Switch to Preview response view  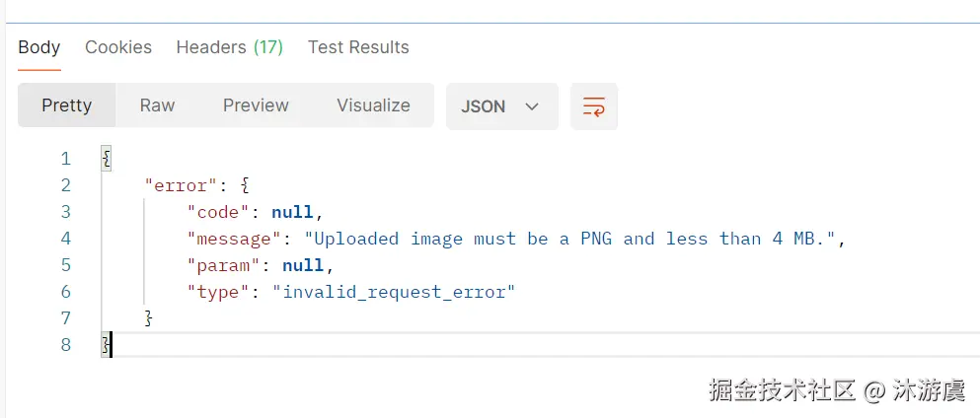click(x=256, y=105)
